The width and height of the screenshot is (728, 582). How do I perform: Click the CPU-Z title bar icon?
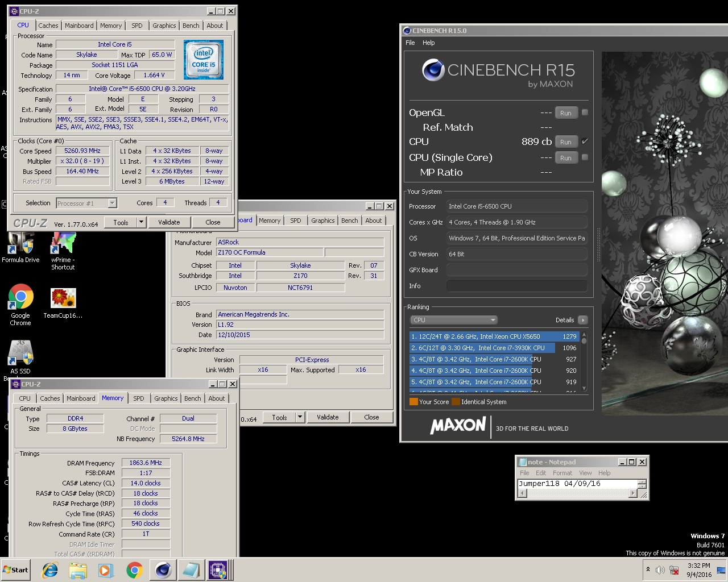click(x=15, y=11)
